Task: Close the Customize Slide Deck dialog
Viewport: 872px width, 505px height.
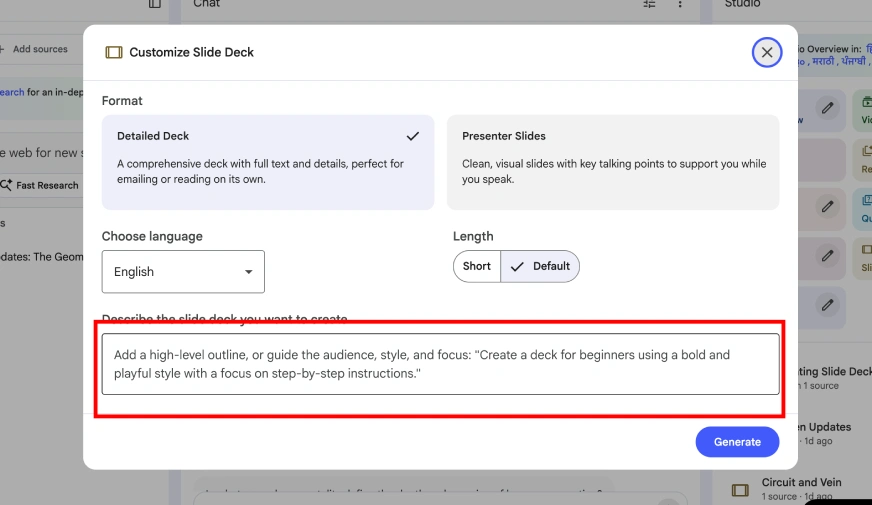Action: (766, 53)
